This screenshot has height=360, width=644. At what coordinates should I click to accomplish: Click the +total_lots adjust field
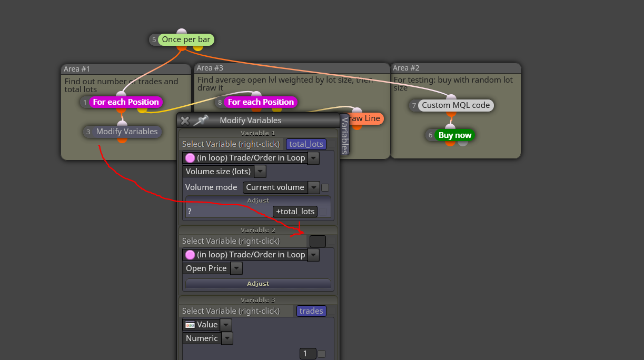(x=295, y=212)
